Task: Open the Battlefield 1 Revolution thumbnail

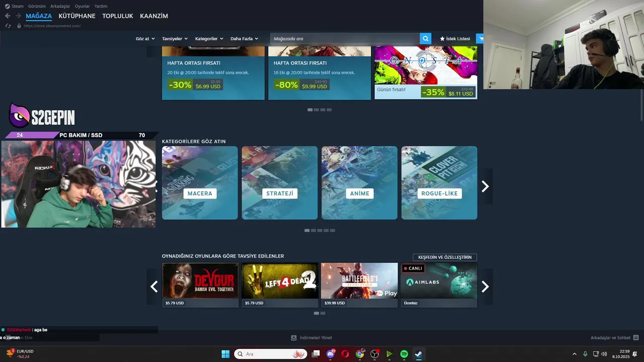Action: [x=359, y=281]
